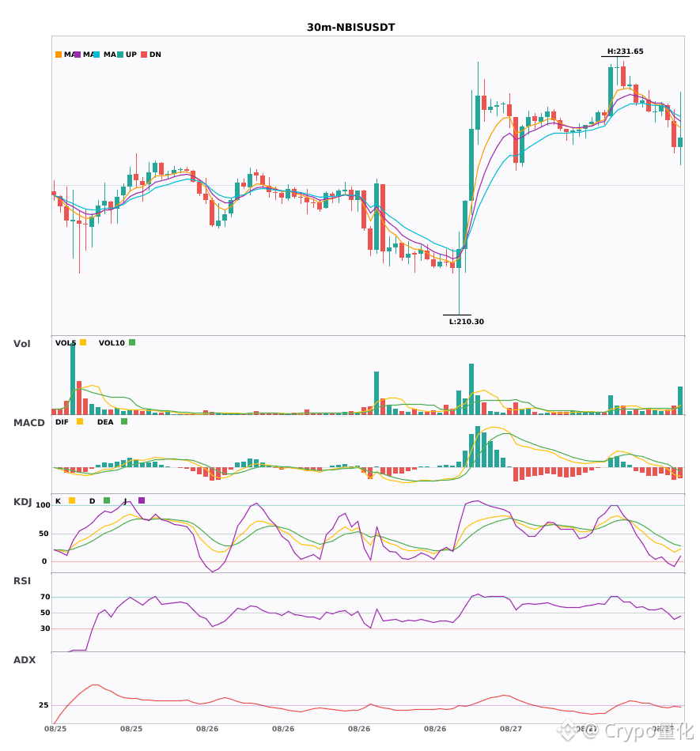
Task: Click the ADX panel label
Action: point(25,659)
